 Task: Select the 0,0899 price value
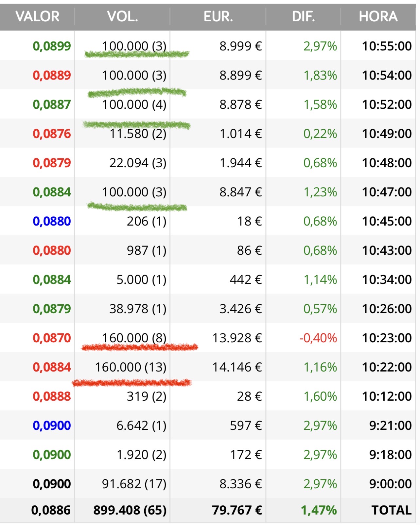52,46
